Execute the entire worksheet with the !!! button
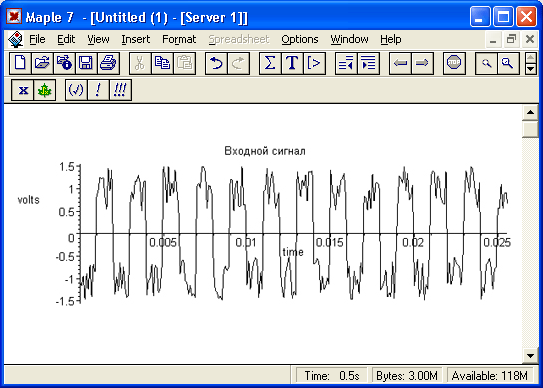Screen dimensions: 543x388 pos(120,90)
